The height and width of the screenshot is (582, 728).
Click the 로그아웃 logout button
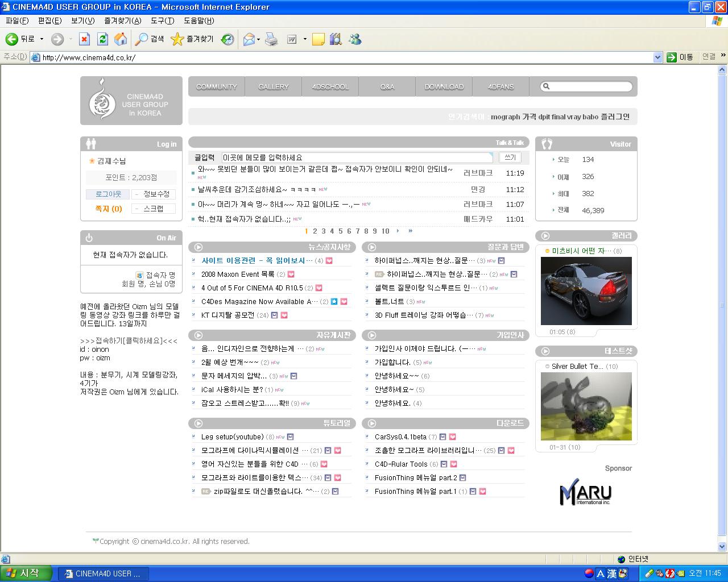pyautogui.click(x=108, y=194)
